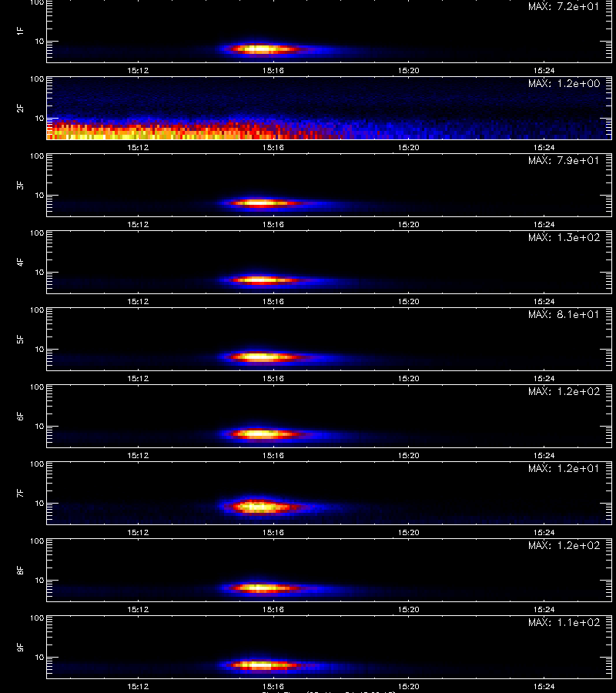Select the 8F panel 'MAX: 1.2e+02' annotation
The image size is (616, 693).
coord(564,545)
